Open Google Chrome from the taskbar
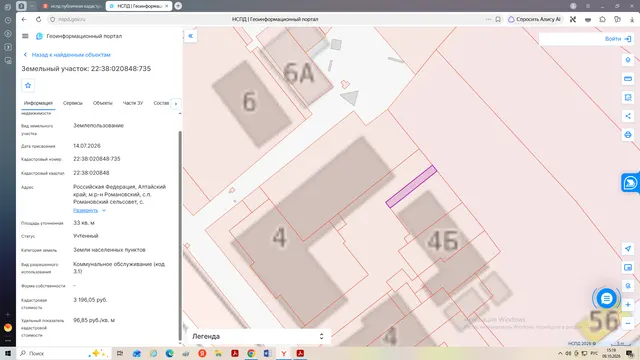This screenshot has width=640, height=360. pos(251,353)
